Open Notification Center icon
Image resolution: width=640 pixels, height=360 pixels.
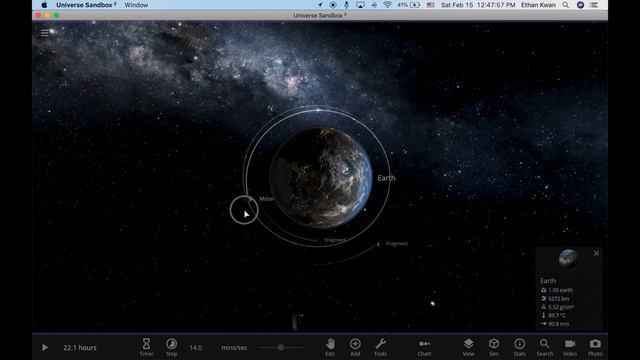point(594,5)
